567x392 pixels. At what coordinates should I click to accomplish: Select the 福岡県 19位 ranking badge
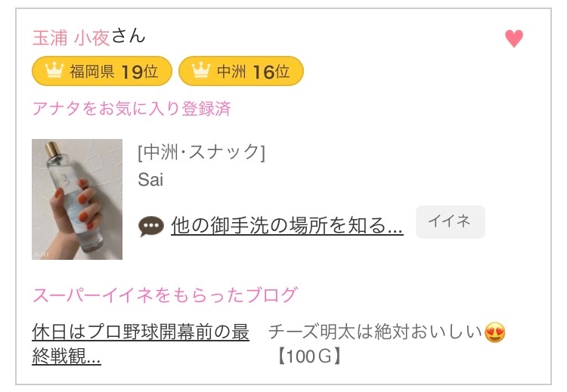click(102, 72)
